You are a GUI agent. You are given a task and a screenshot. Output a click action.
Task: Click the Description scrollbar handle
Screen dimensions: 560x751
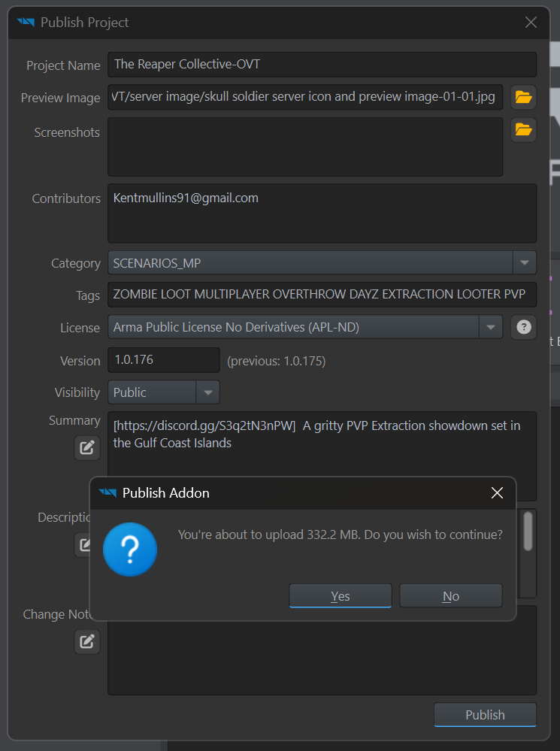point(528,531)
